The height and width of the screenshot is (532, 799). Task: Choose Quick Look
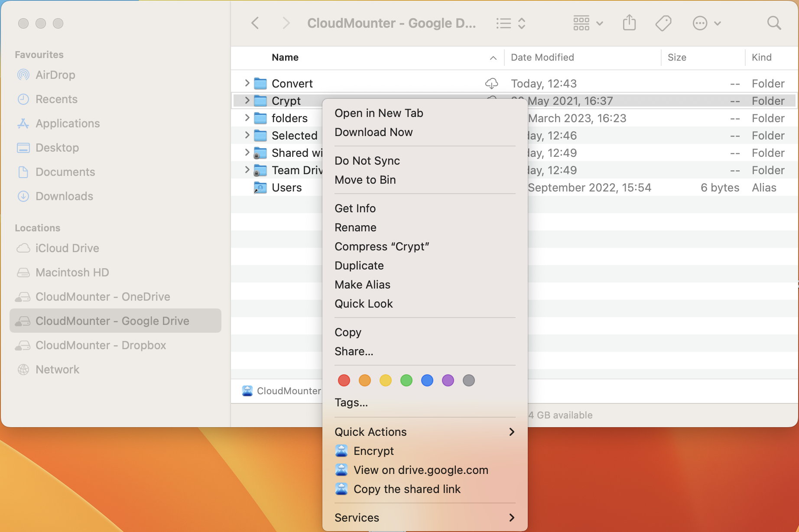pos(425,304)
